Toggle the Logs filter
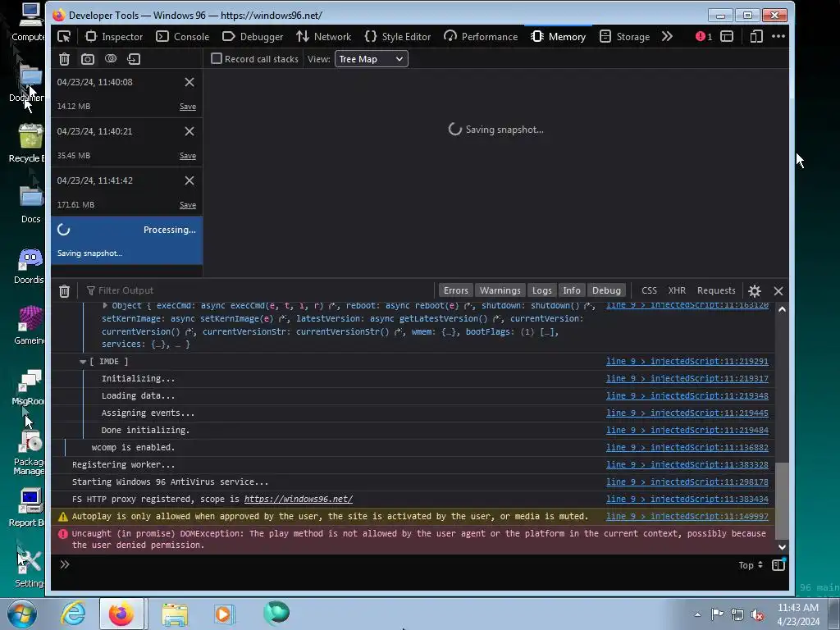The image size is (840, 630). point(541,290)
